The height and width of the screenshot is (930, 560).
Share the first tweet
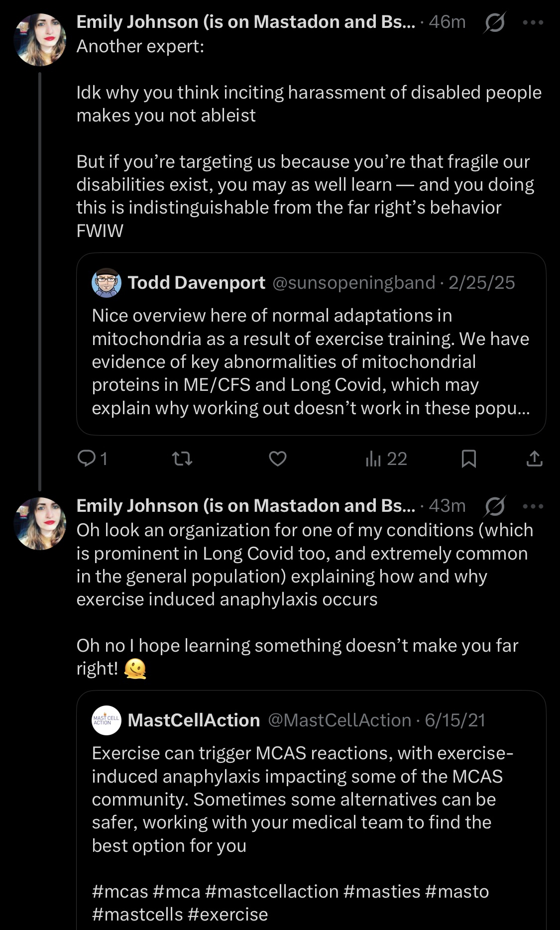(534, 459)
